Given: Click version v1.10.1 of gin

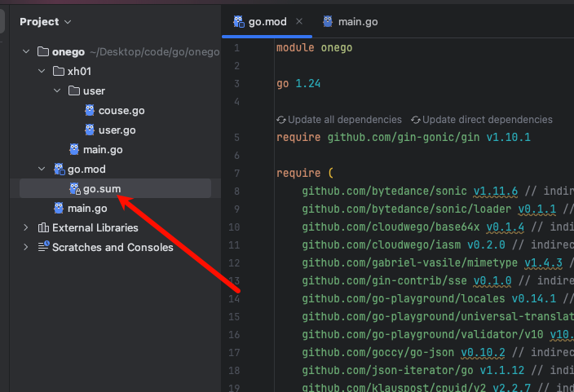Looking at the screenshot, I should coord(508,137).
